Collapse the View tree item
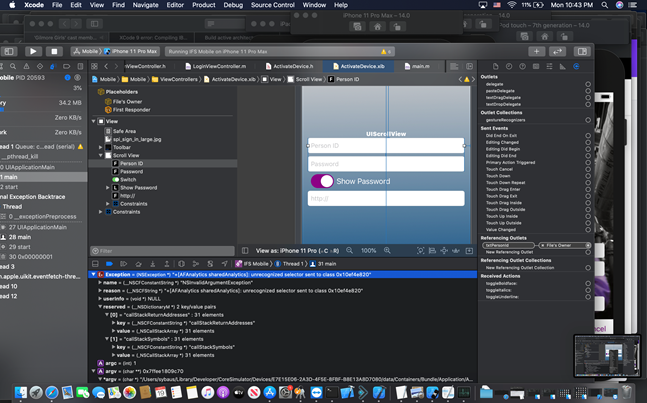 [94, 121]
